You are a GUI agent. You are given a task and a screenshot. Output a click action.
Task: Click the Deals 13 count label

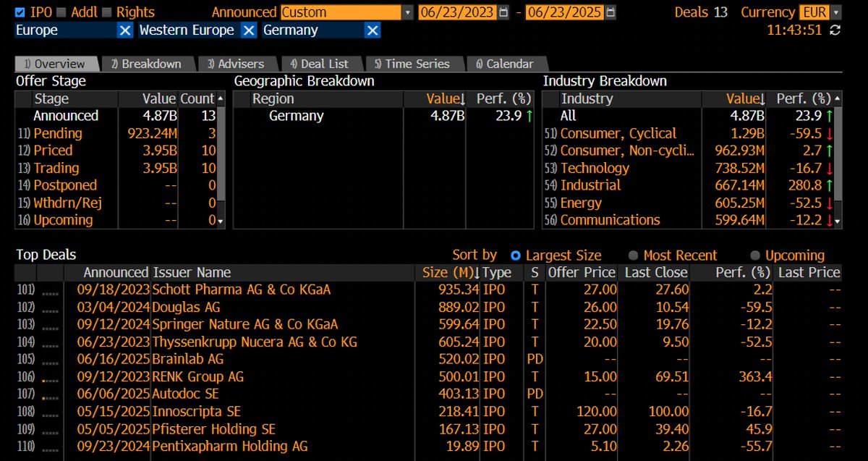701,12
